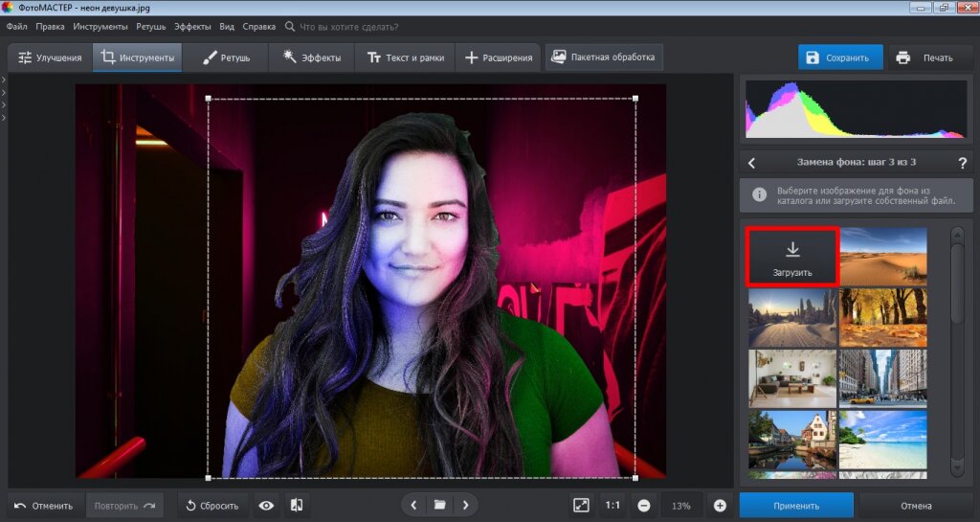Screen dimensions: 980x522
Task: Click the fit-to-screen icon
Action: pos(581,505)
